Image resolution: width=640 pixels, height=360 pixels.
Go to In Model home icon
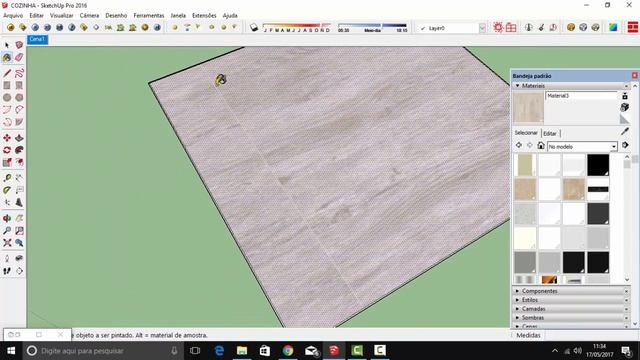coord(541,145)
